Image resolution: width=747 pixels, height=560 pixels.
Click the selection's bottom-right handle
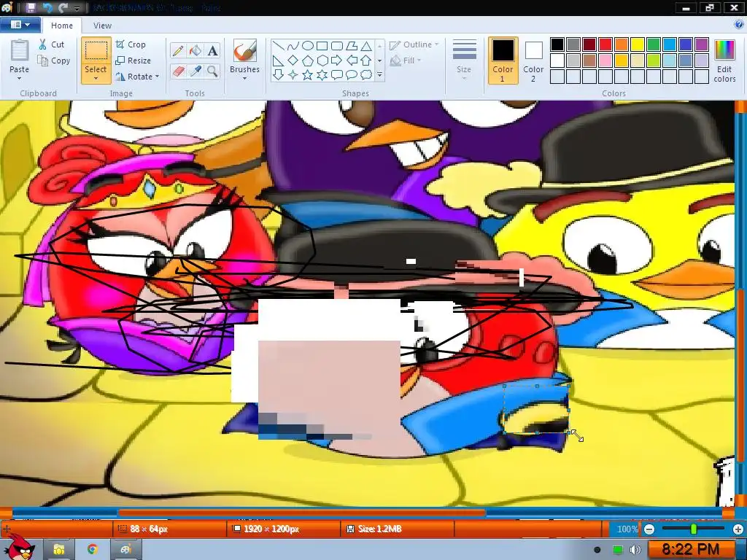(568, 432)
